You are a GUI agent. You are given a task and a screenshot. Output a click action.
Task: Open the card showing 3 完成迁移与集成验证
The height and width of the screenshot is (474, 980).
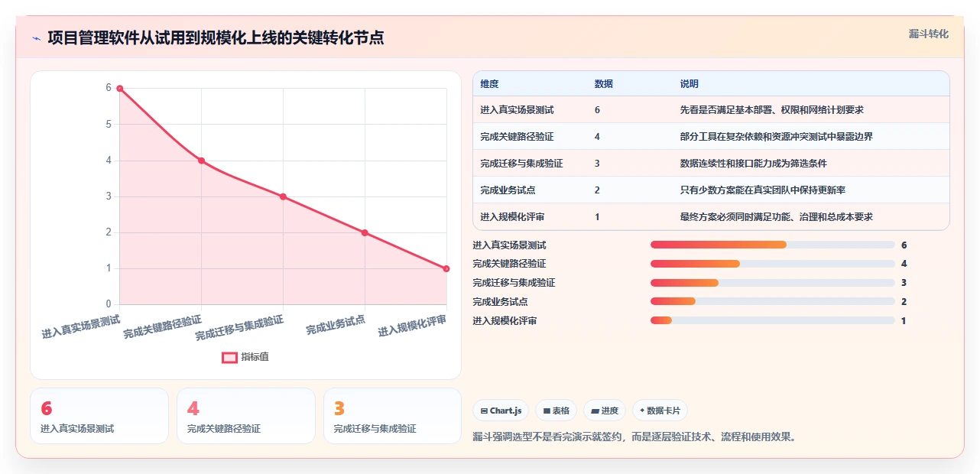point(393,416)
